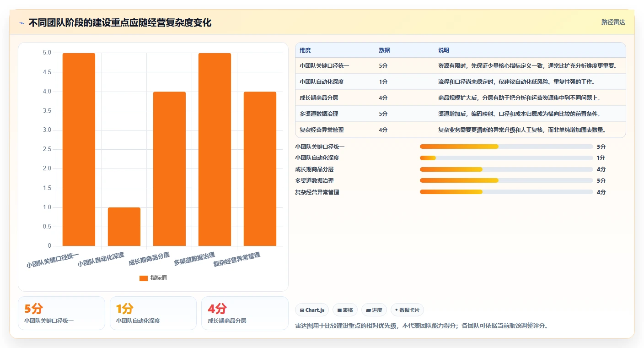Click the description starting 资源有限时

(x=528, y=66)
